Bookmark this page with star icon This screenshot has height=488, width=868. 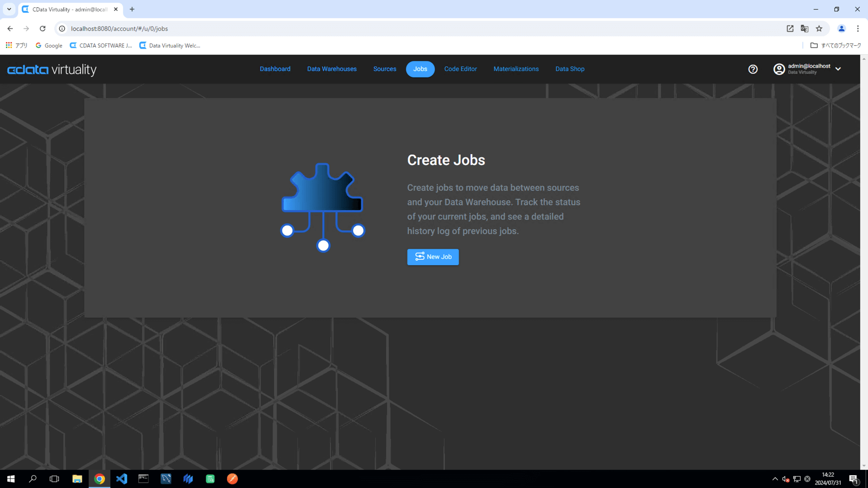pyautogui.click(x=819, y=28)
